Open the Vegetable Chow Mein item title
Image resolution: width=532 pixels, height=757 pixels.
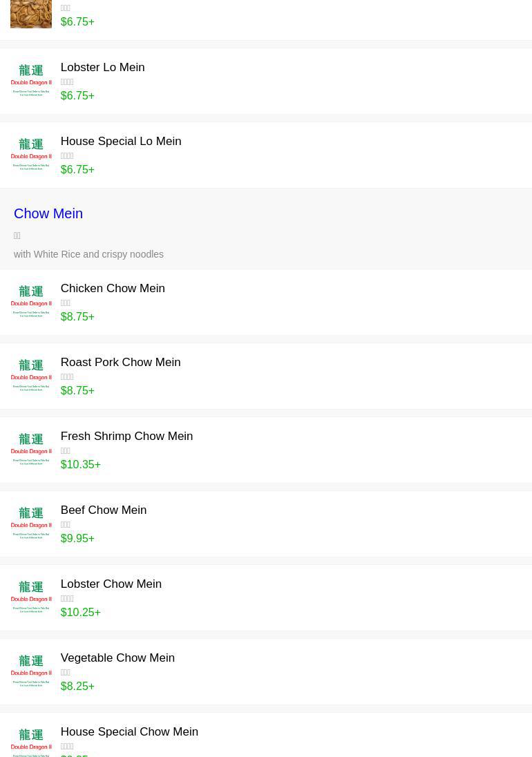click(x=117, y=658)
